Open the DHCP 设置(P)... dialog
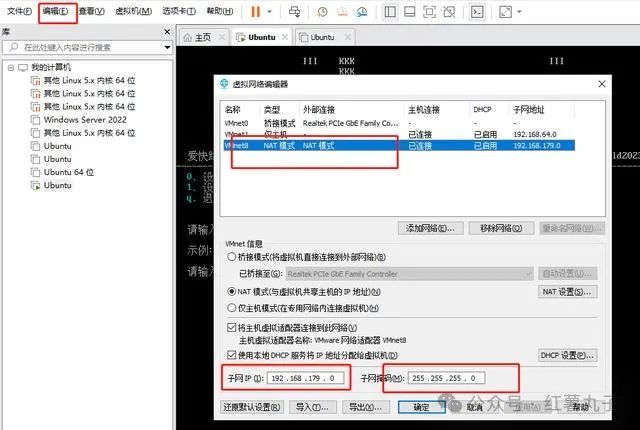Viewport: 640px width, 430px height. pyautogui.click(x=567, y=355)
